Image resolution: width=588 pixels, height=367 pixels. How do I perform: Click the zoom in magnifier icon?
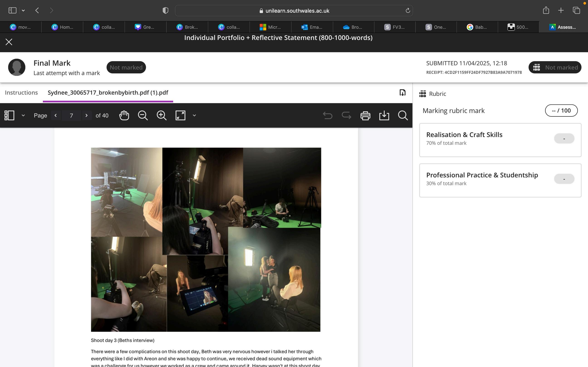162,116
